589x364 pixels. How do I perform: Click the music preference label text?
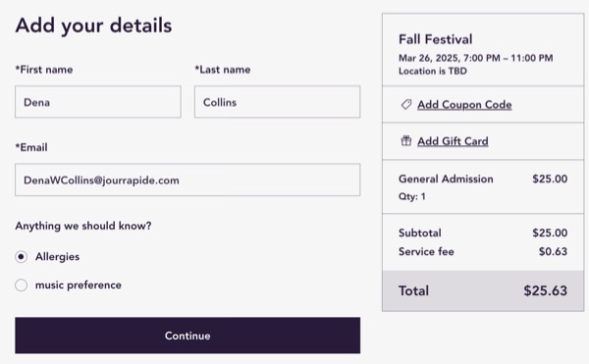click(x=79, y=285)
